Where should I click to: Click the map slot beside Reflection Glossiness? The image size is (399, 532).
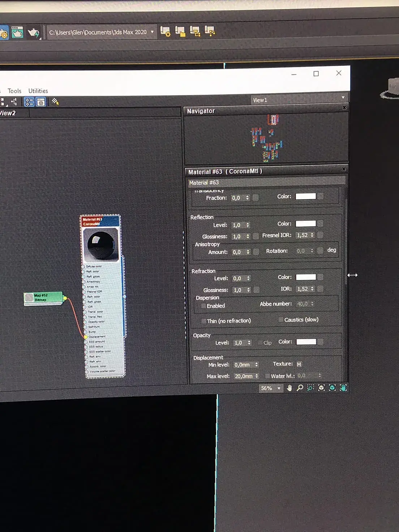click(256, 236)
